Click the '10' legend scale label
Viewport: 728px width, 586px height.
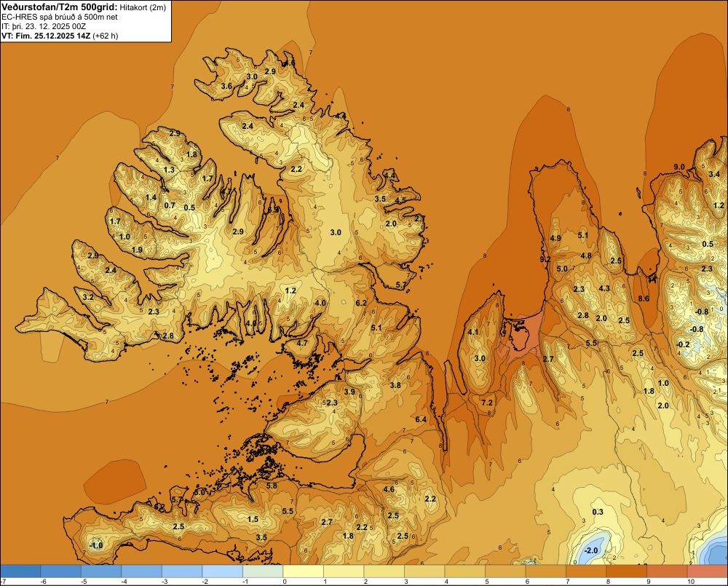(x=691, y=582)
